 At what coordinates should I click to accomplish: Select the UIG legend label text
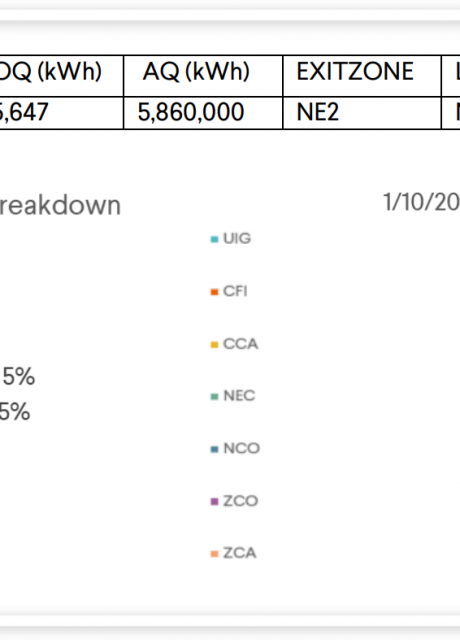pyautogui.click(x=237, y=238)
